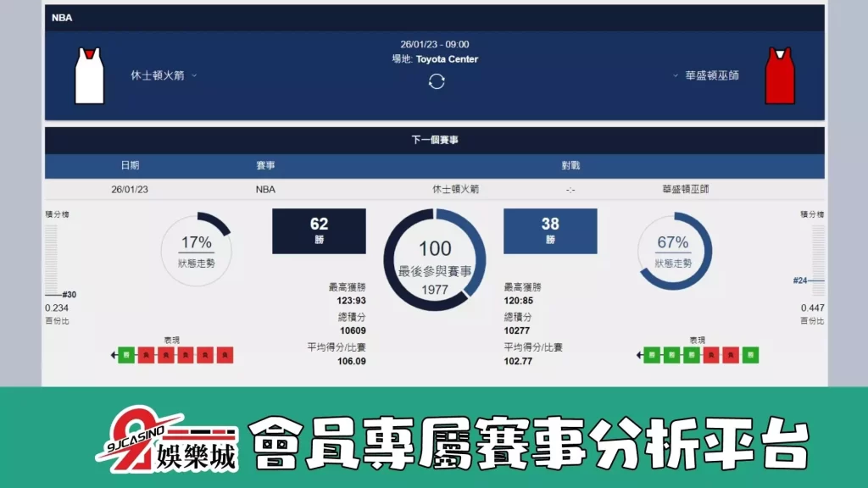
Task: Click Houston's green 勝 form square
Action: [x=126, y=354]
